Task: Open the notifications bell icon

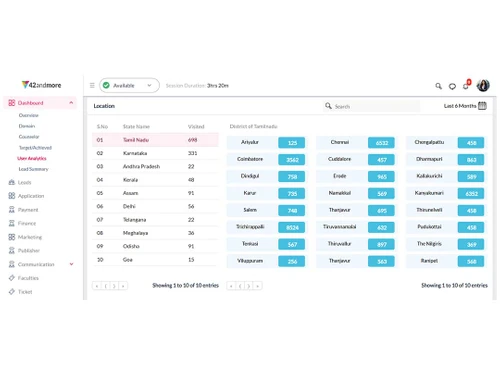Action: coord(466,86)
